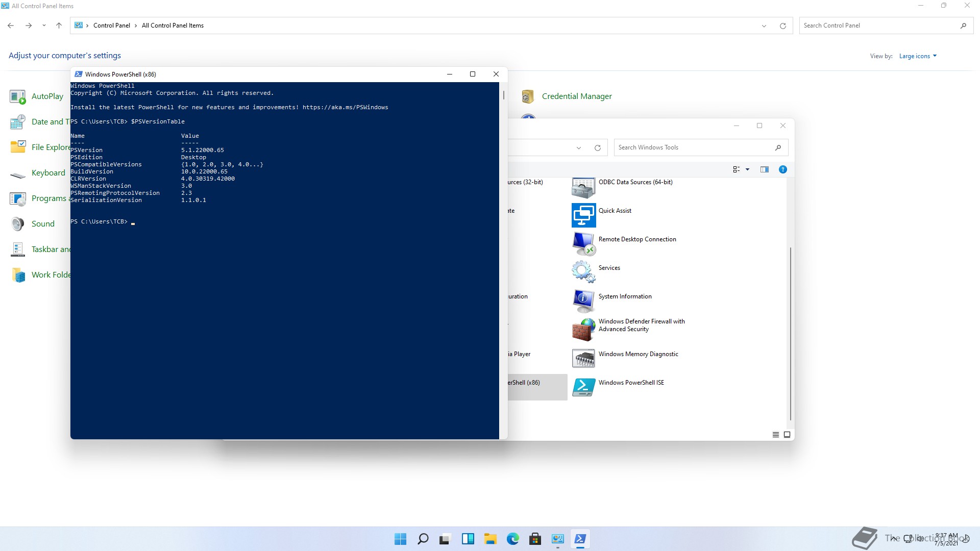Screen dimensions: 980x551
Task: Open Microsoft Store from the taskbar
Action: (x=535, y=539)
